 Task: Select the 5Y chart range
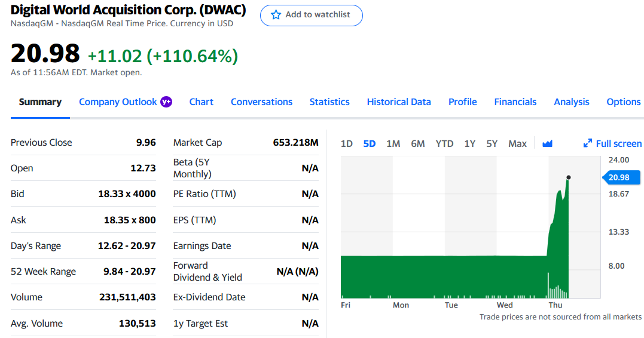(492, 143)
